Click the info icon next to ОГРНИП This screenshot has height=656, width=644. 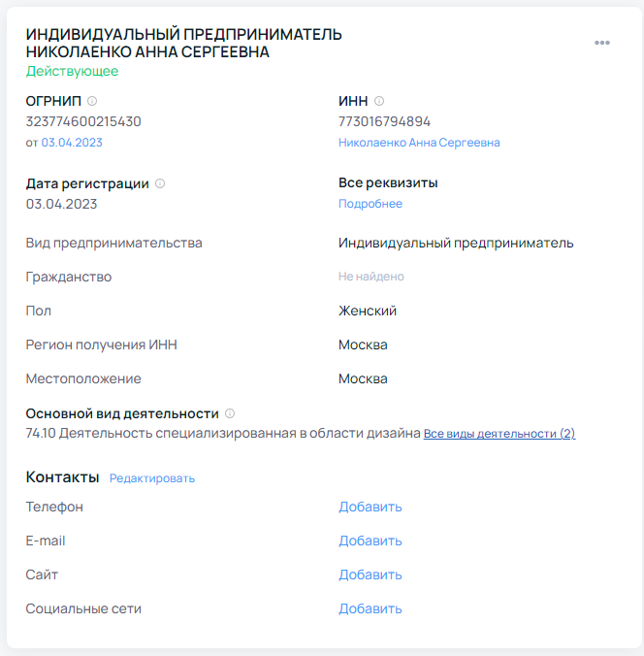point(92,101)
